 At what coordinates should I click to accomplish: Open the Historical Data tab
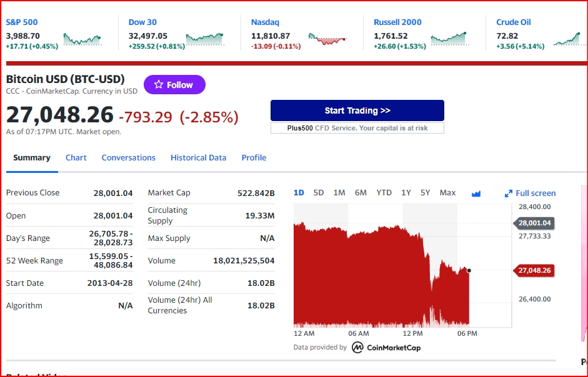coord(198,158)
